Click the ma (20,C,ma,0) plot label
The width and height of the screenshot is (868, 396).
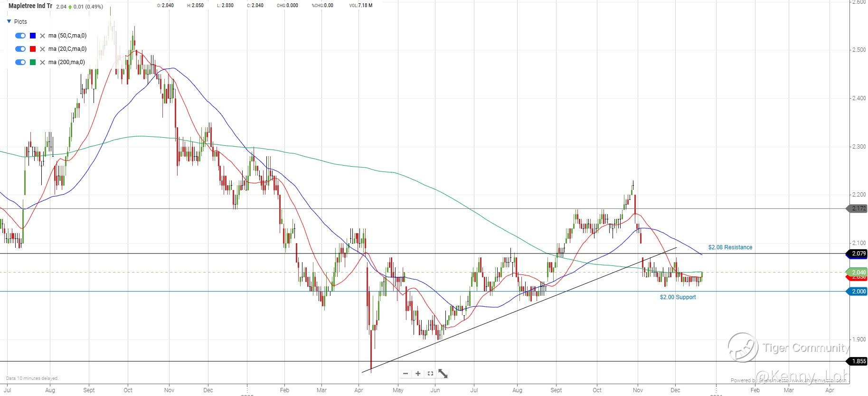point(67,49)
